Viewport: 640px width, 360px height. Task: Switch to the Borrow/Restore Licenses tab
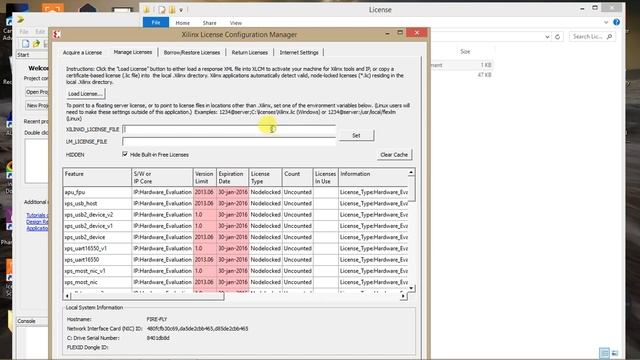[192, 53]
